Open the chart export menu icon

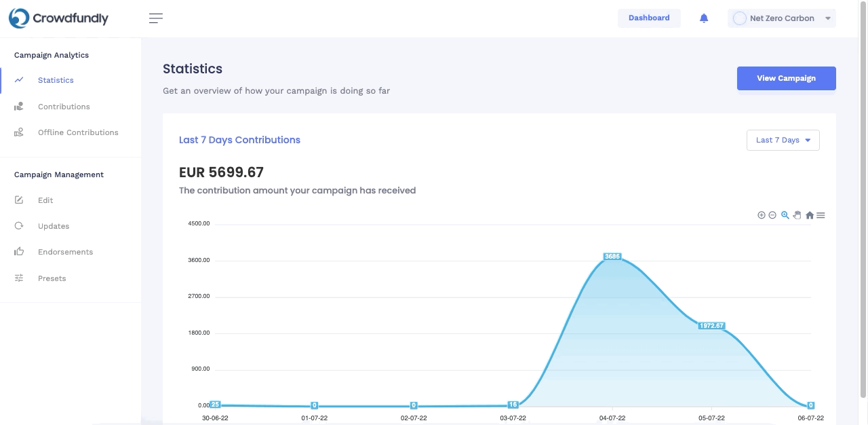click(x=821, y=215)
